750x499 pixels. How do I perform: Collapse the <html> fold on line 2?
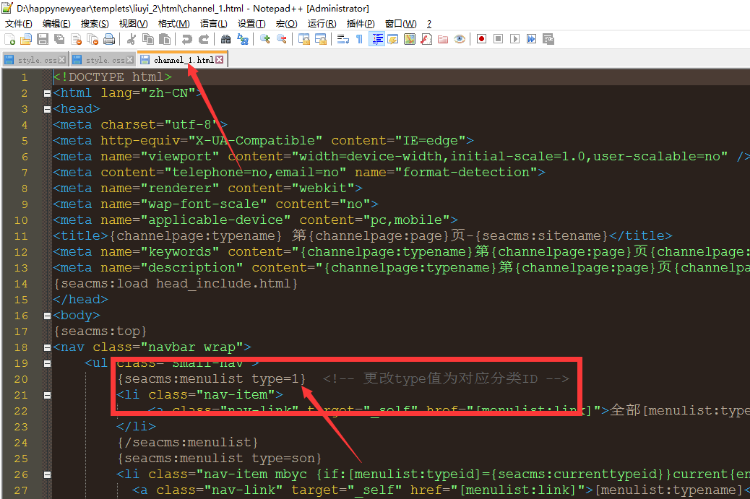pyautogui.click(x=47, y=93)
